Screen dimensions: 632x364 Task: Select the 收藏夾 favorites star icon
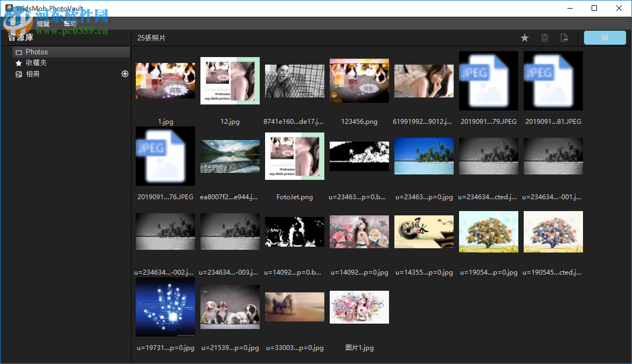pos(19,62)
